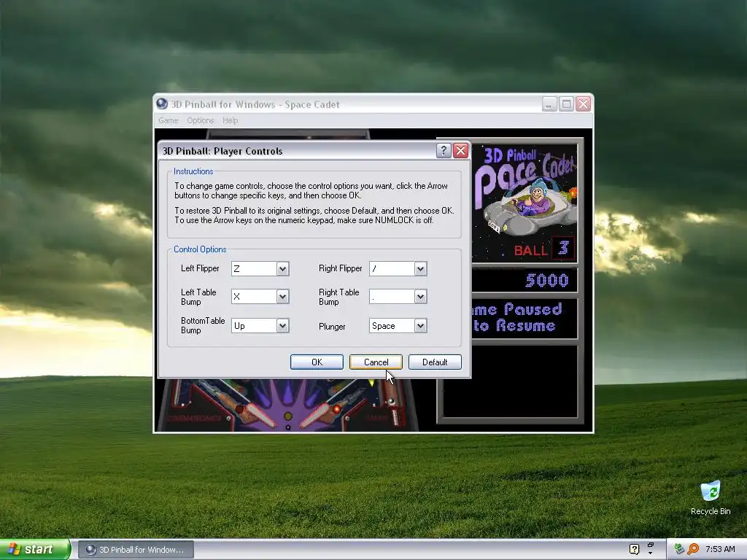
Task: Open the Options menu in Pinball window
Action: pyautogui.click(x=200, y=120)
